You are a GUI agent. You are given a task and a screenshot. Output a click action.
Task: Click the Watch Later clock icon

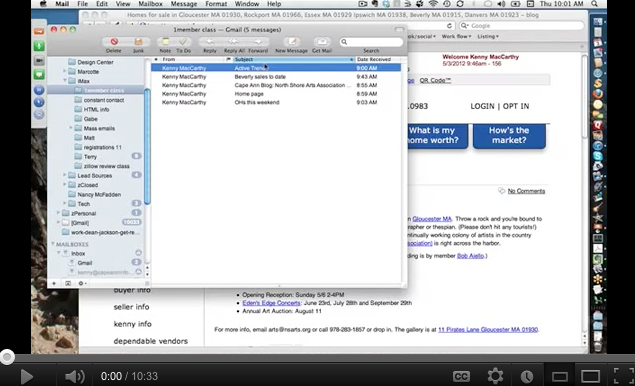coord(526,377)
